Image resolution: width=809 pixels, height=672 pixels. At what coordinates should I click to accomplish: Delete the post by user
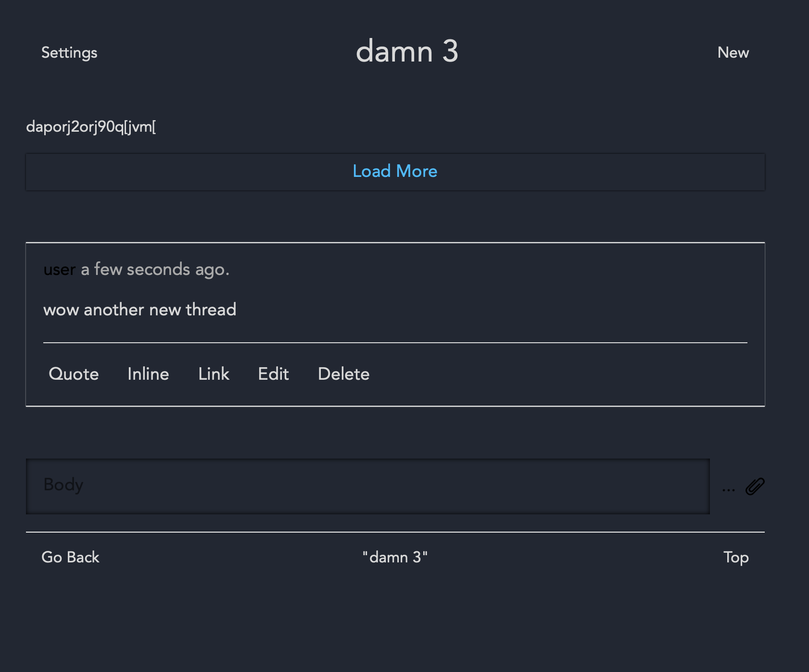pos(343,374)
